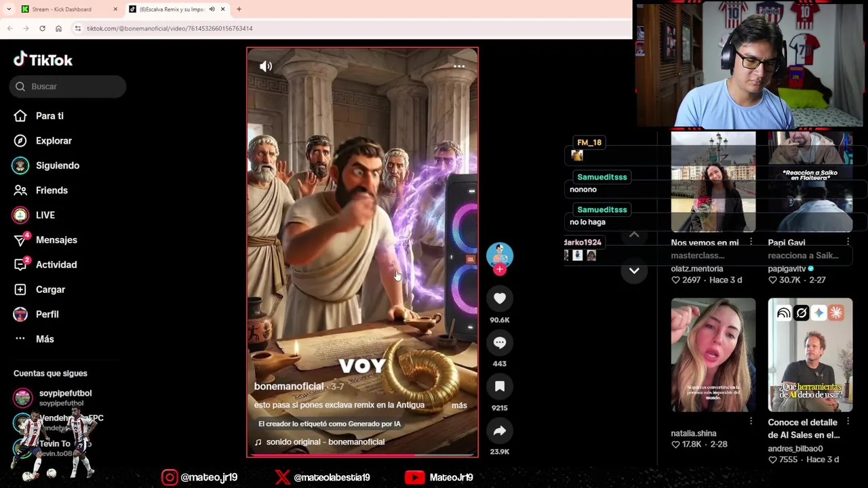
Task: Open options for olatz.mentoria video
Action: 751,242
